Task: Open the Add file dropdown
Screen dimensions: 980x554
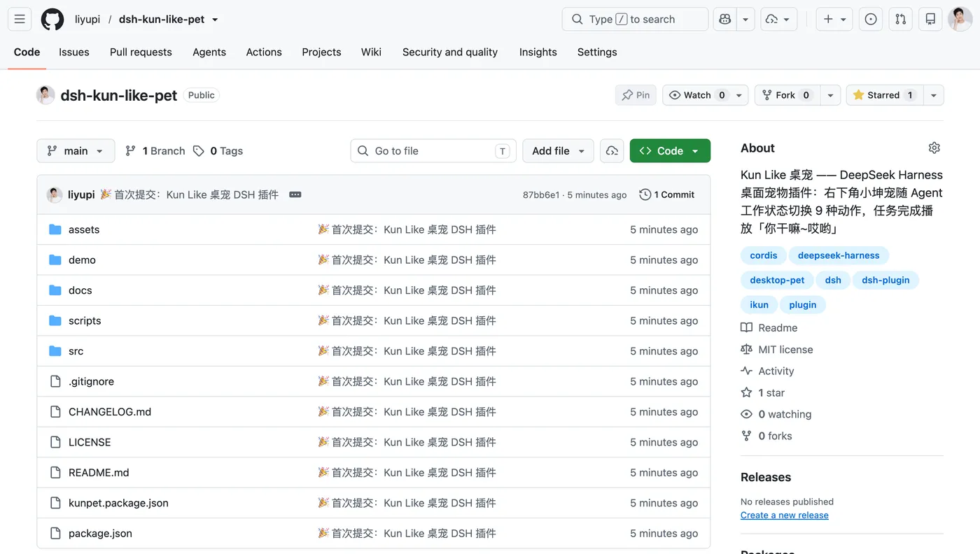Action: point(558,151)
